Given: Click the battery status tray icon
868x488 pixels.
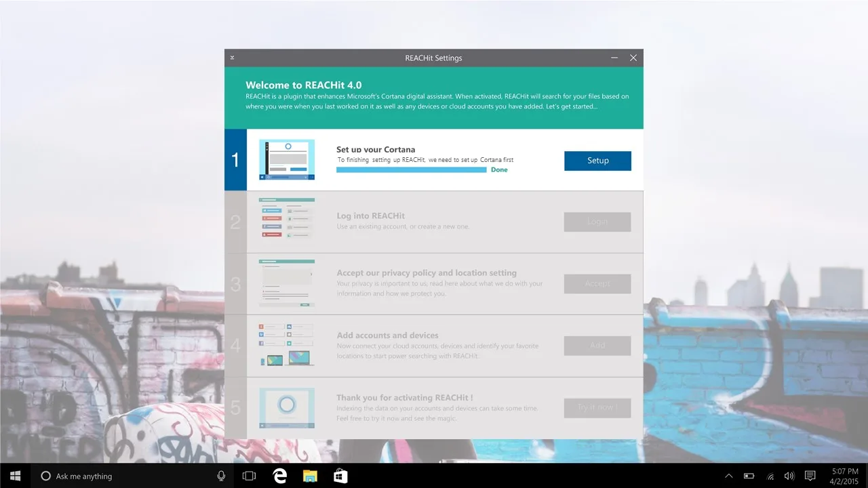Looking at the screenshot, I should (749, 476).
